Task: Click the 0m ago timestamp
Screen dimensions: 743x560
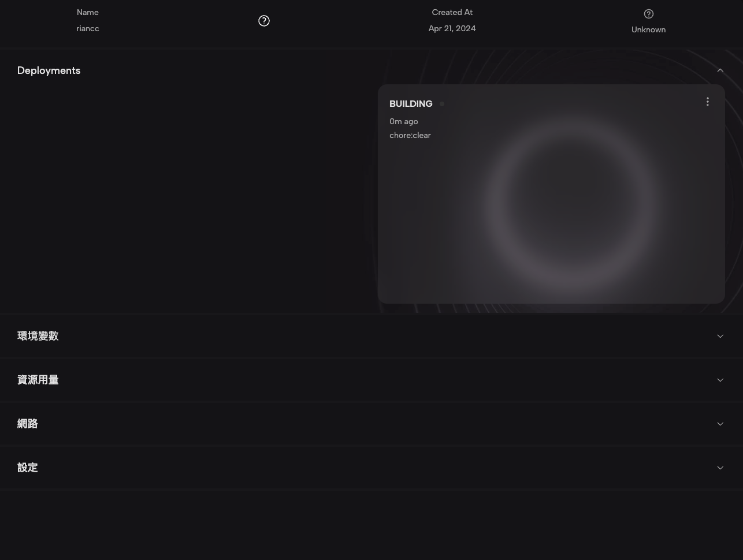Action: coord(403,121)
